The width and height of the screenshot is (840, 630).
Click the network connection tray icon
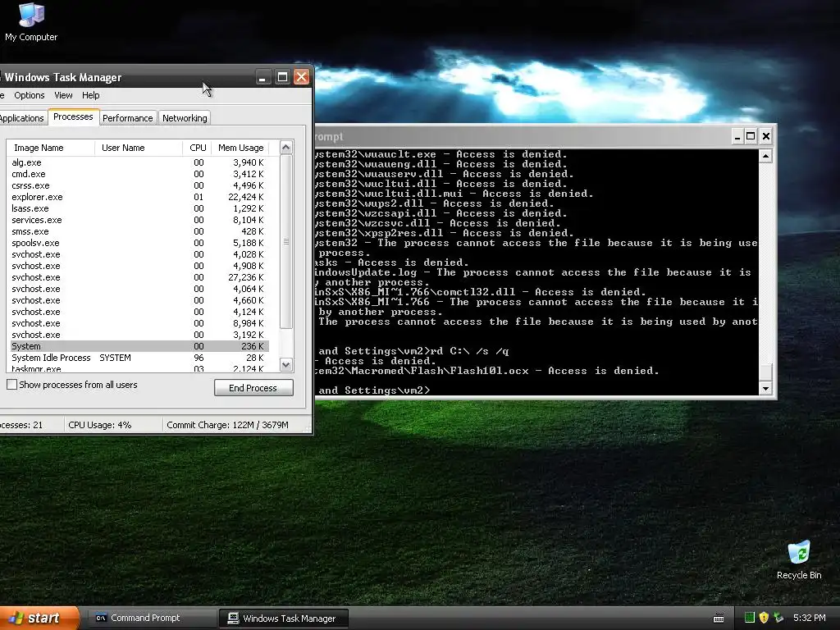[778, 618]
